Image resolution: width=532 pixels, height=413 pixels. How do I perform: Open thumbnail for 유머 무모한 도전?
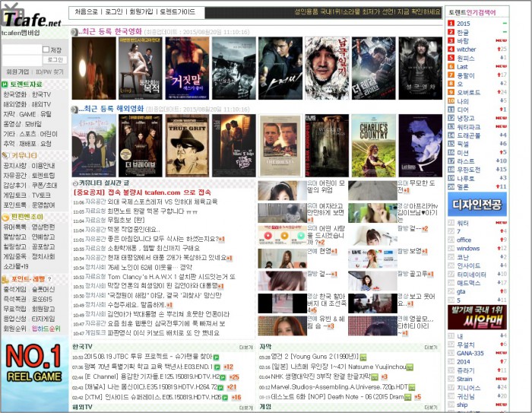click(372, 191)
